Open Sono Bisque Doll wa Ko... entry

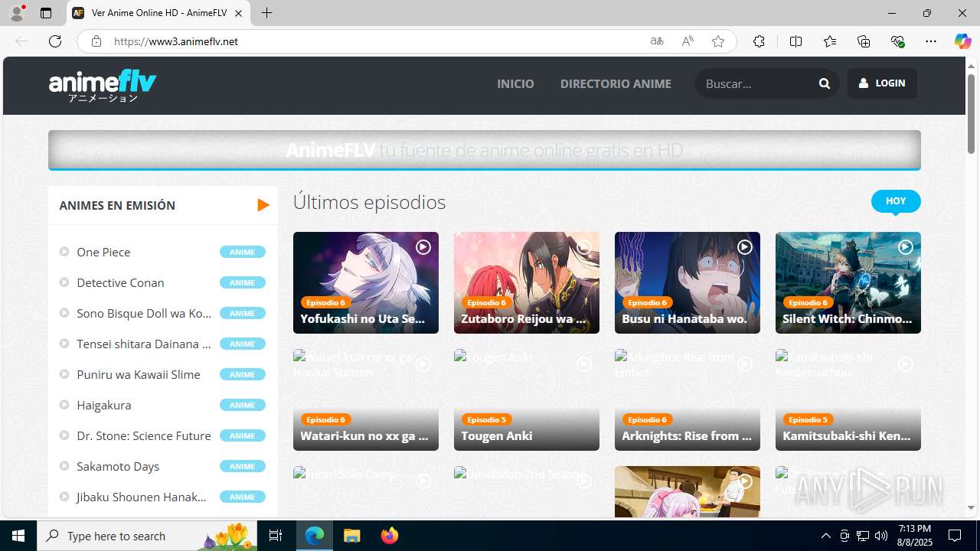(x=144, y=313)
